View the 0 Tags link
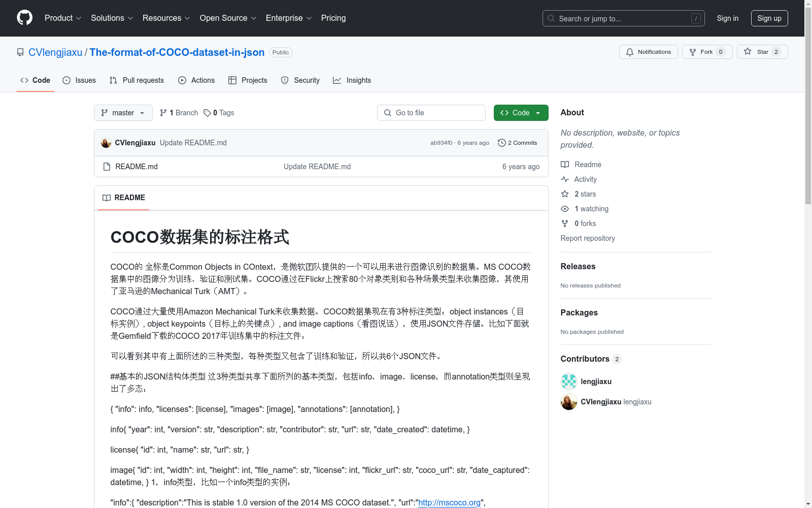 [219, 113]
